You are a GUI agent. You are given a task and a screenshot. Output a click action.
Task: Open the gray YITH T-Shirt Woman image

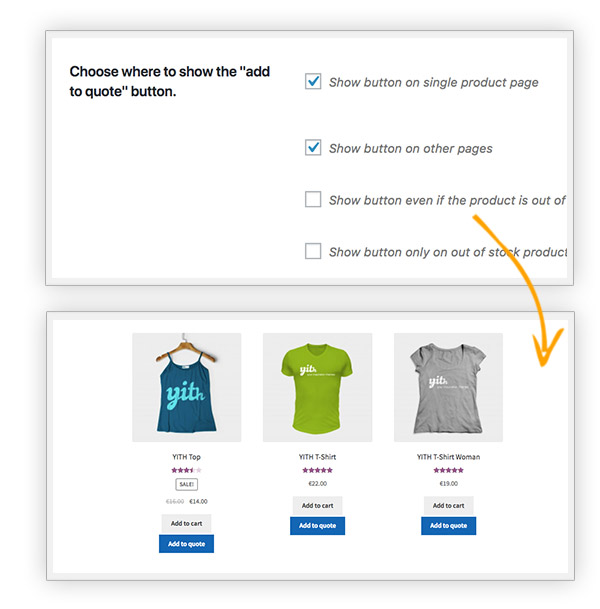click(448, 387)
